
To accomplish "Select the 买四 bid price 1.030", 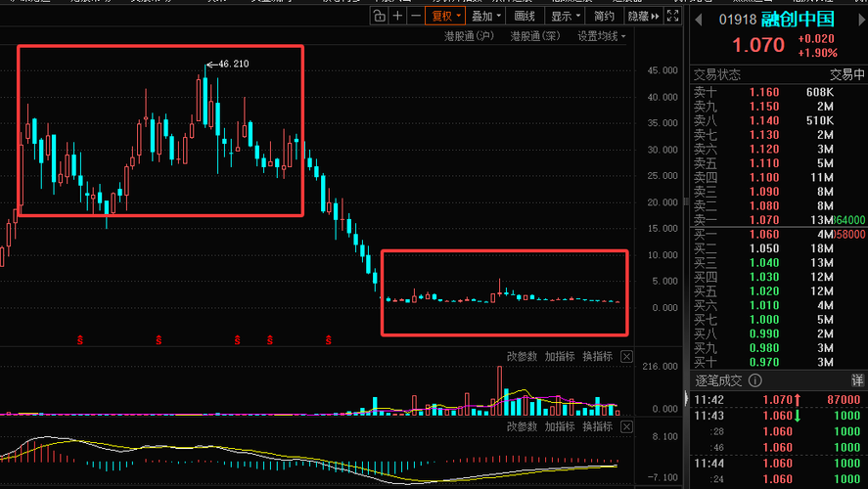I will [764, 277].
